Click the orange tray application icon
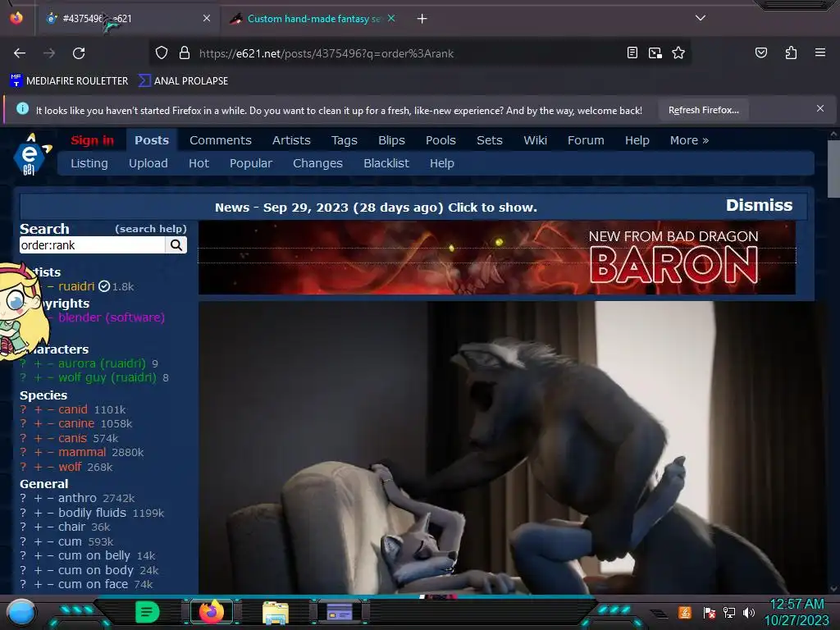This screenshot has height=630, width=840. pyautogui.click(x=685, y=612)
